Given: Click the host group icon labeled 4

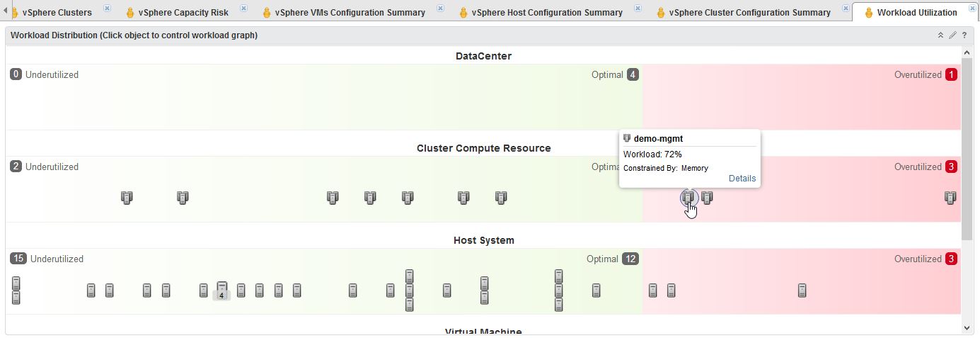Looking at the screenshot, I should pos(221,291).
